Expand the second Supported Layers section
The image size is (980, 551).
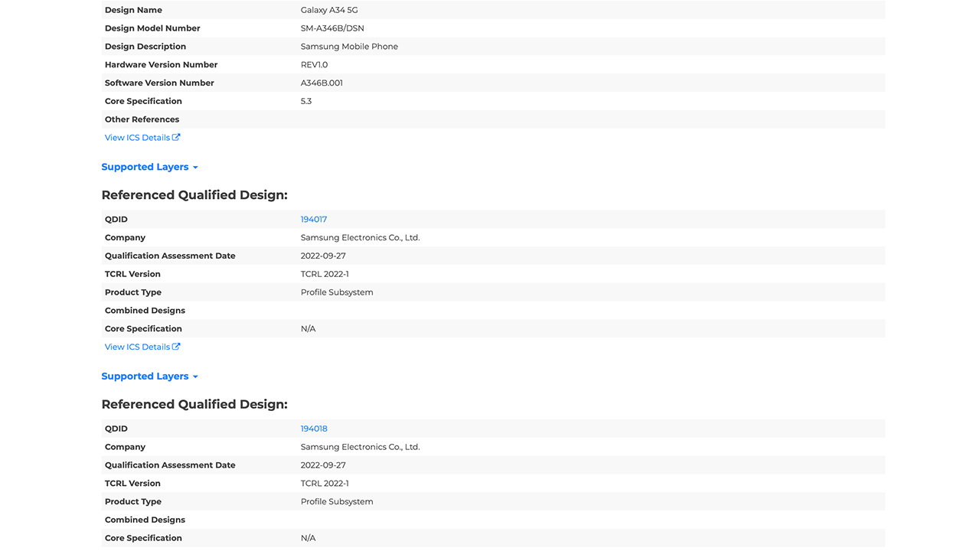pos(145,376)
